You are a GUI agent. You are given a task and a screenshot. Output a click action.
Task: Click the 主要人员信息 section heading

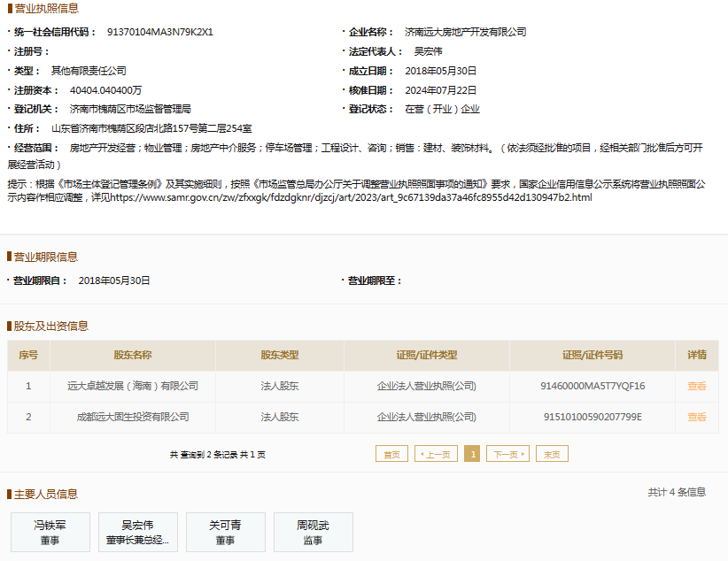(51, 494)
